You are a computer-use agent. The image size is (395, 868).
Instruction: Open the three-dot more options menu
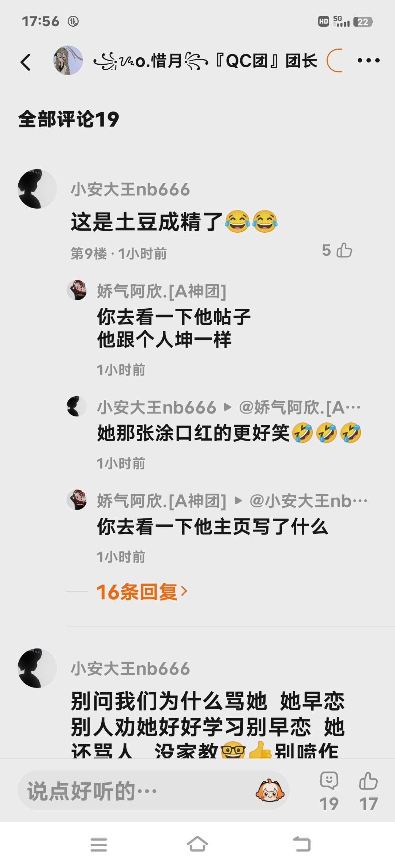(368, 61)
